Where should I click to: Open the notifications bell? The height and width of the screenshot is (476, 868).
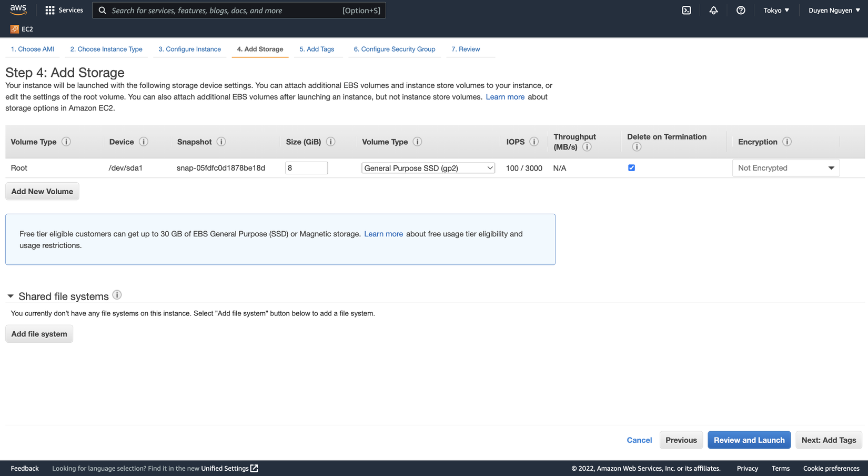pos(713,11)
